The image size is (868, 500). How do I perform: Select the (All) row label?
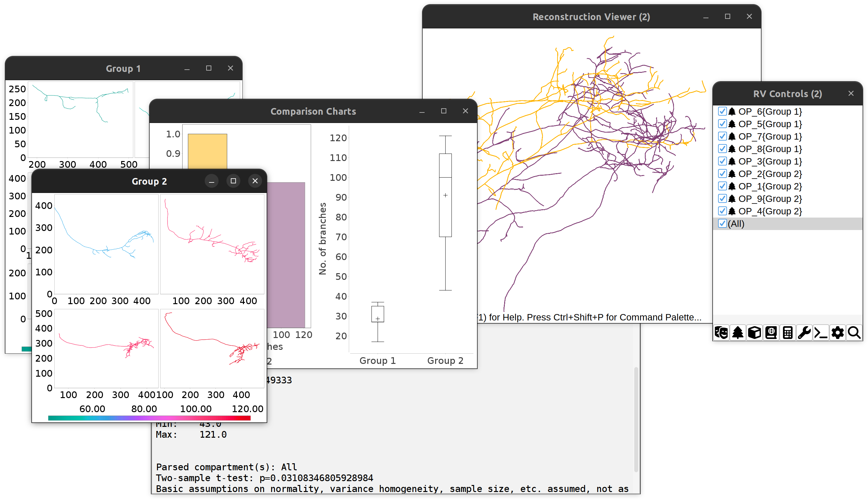point(736,224)
